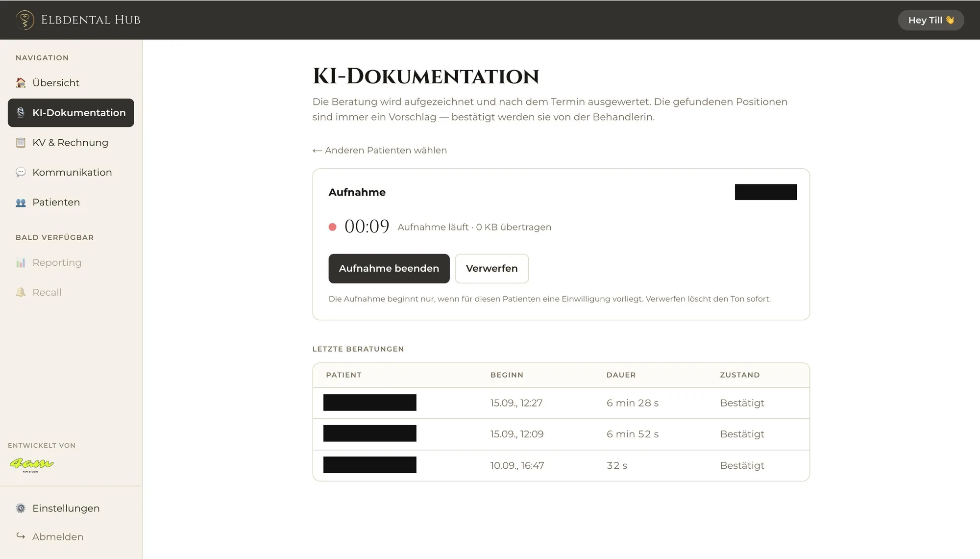
Task: Click the 10.09., 16:47 cell
Action: (x=517, y=466)
